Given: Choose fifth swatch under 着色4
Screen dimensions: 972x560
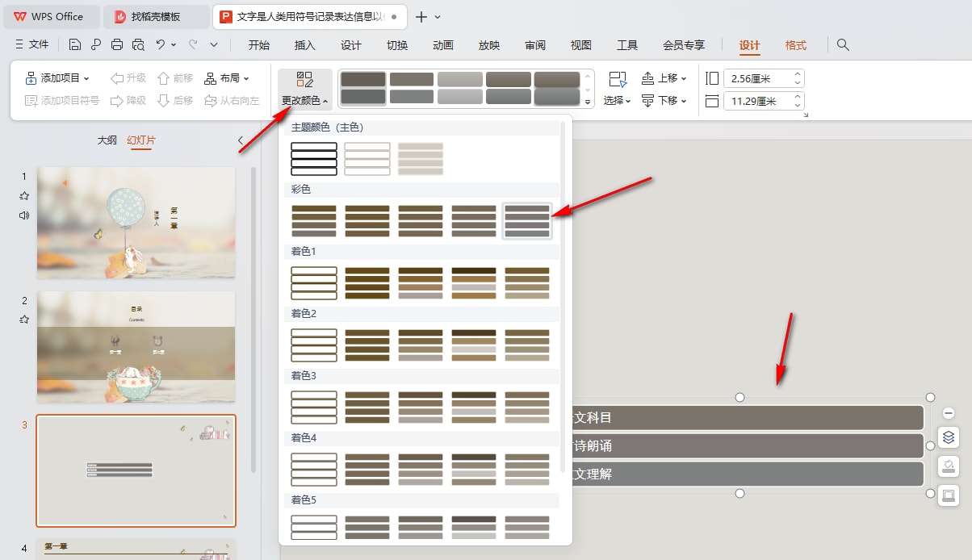Looking at the screenshot, I should [527, 470].
